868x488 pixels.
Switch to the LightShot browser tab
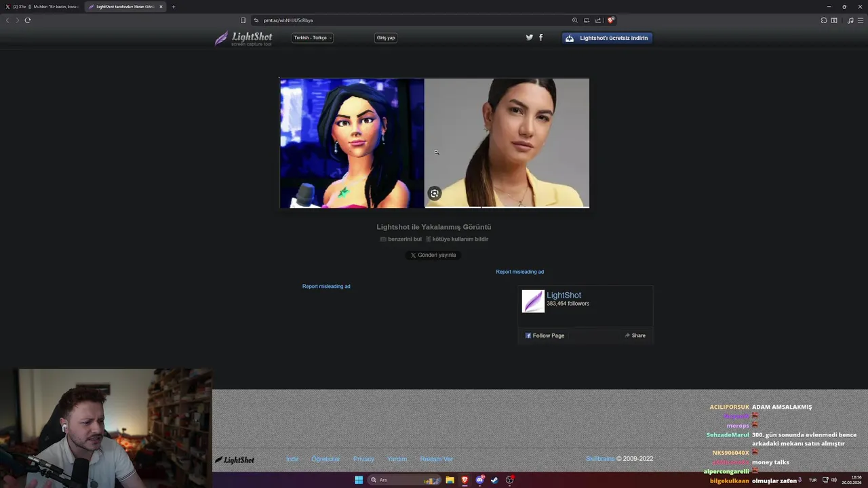125,7
